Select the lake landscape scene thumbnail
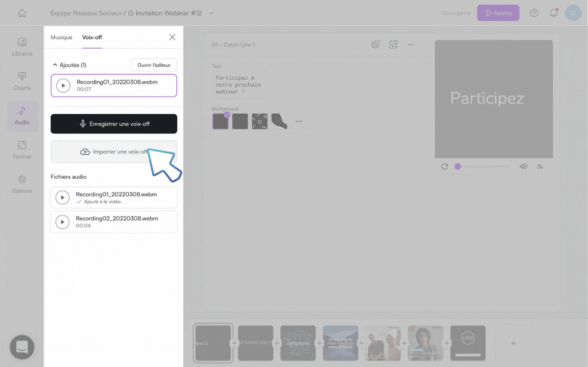Image resolution: width=588 pixels, height=367 pixels. point(340,343)
